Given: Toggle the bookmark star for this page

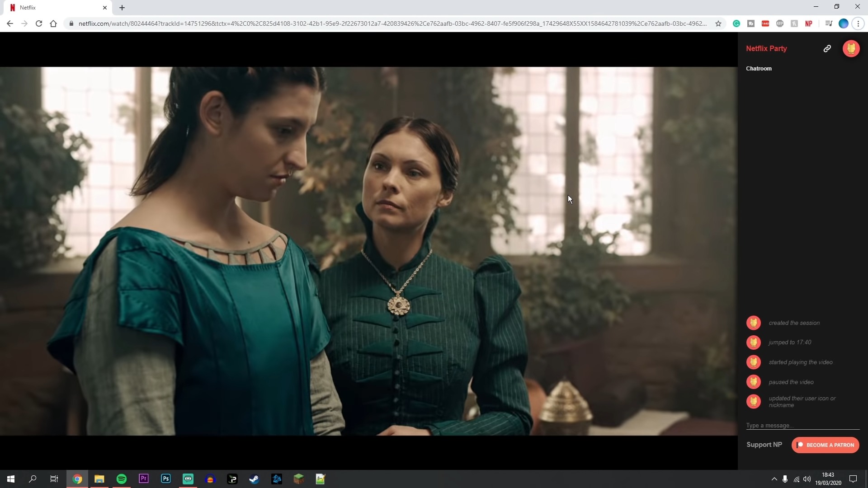Looking at the screenshot, I should 718,23.
